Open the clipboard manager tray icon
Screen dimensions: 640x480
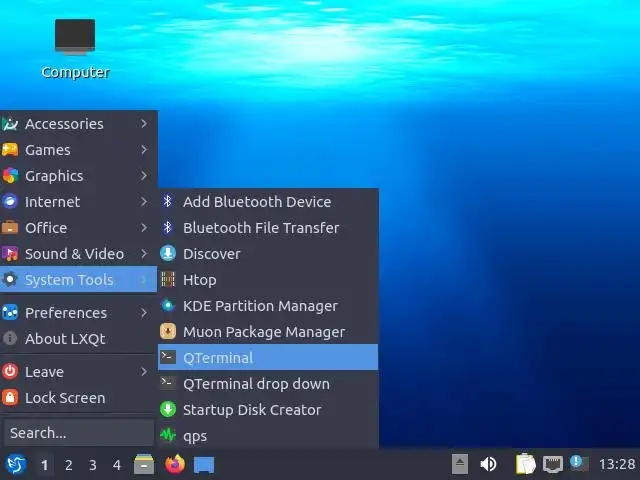pyautogui.click(x=526, y=464)
